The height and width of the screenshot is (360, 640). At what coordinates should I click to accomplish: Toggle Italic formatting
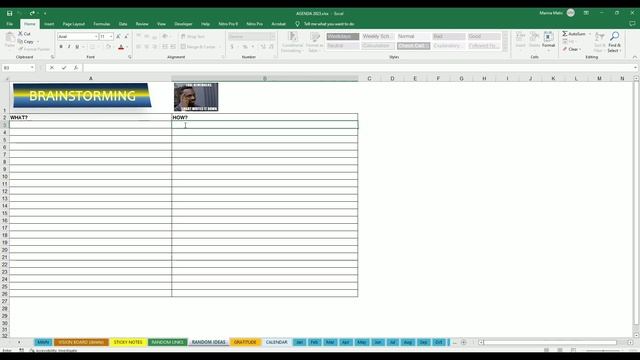click(x=69, y=47)
